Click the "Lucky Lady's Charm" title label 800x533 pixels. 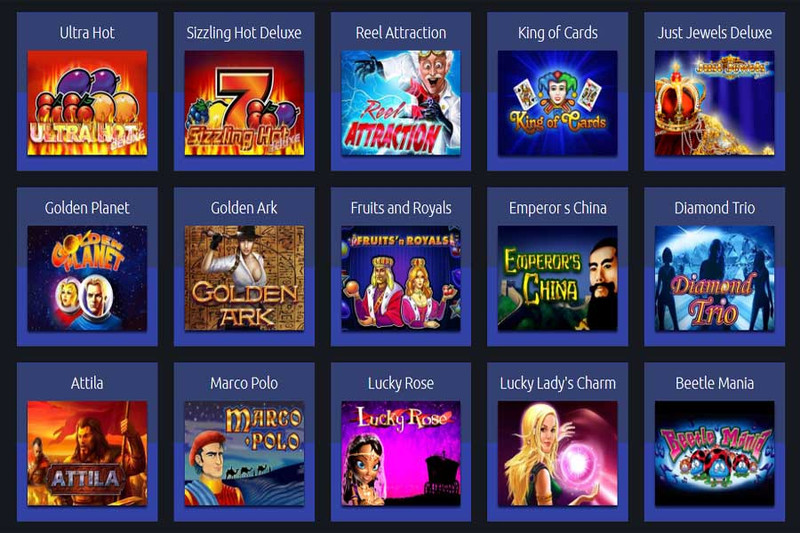point(558,384)
